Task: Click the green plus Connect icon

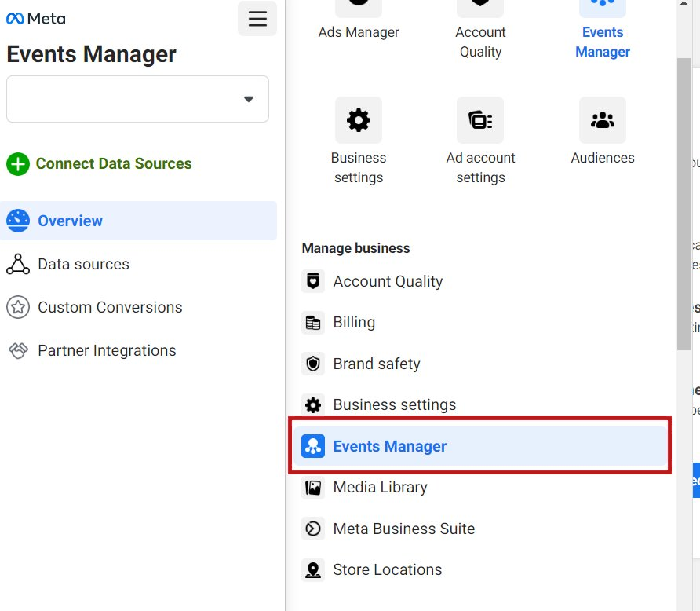Action: point(18,164)
